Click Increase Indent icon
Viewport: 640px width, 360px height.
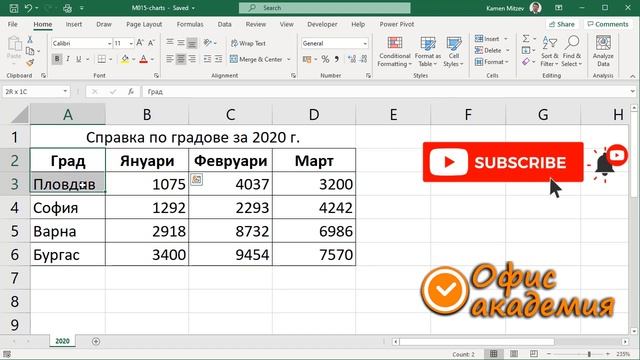click(x=219, y=59)
